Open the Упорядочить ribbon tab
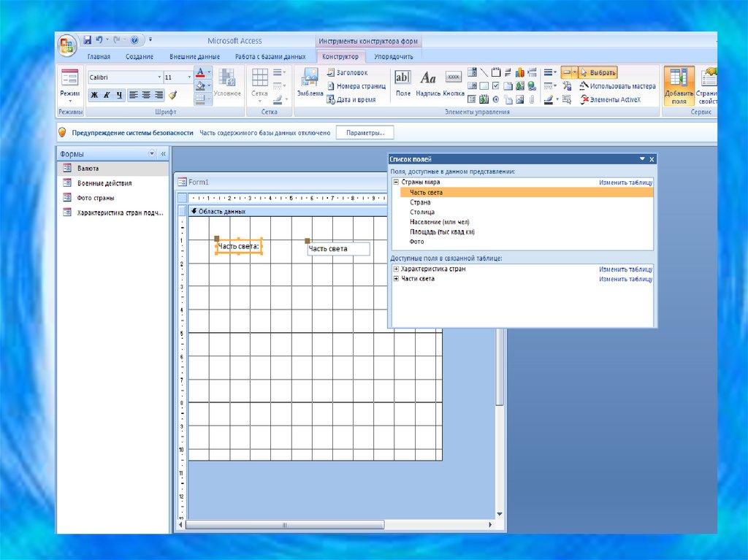 click(x=394, y=56)
